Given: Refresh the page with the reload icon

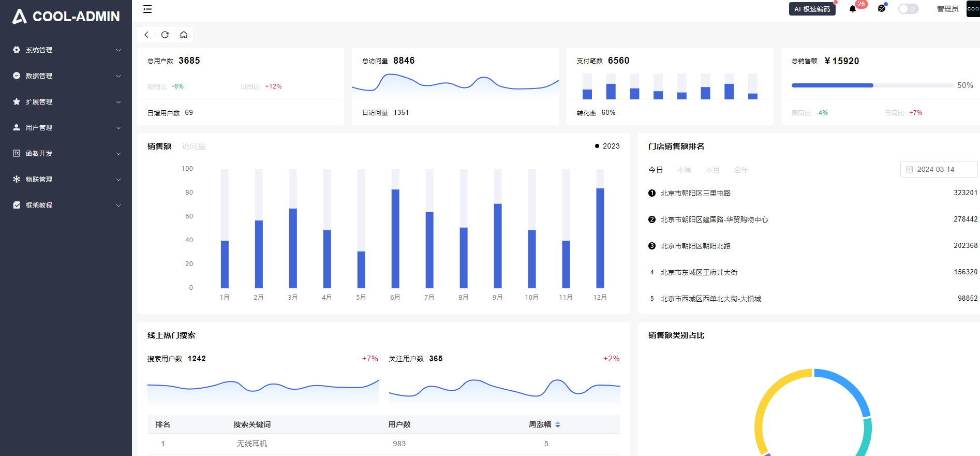Looking at the screenshot, I should [165, 35].
